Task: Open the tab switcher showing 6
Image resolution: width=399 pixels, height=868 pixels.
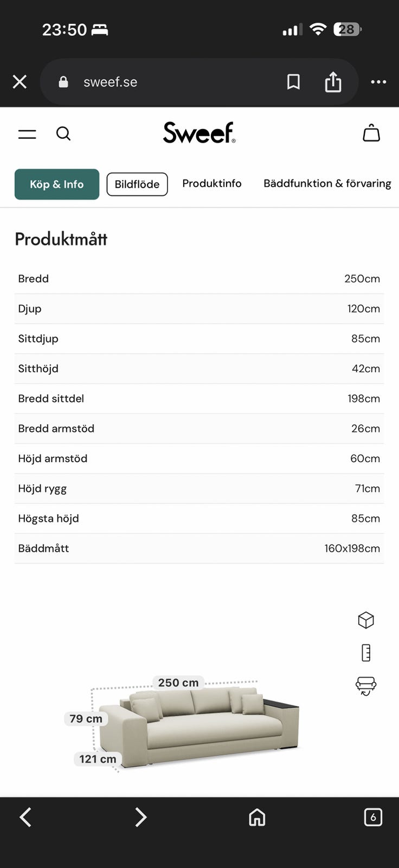Action: [373, 817]
